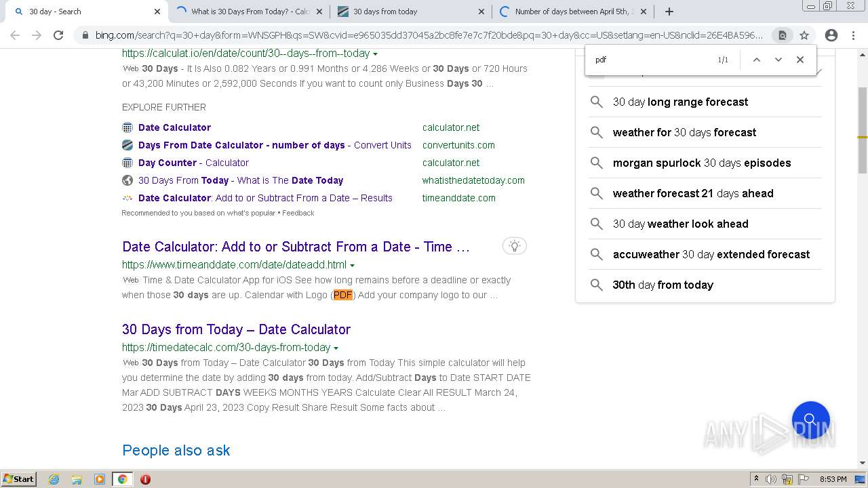
Task: Close the '30 day - Search' tab
Action: 157,12
